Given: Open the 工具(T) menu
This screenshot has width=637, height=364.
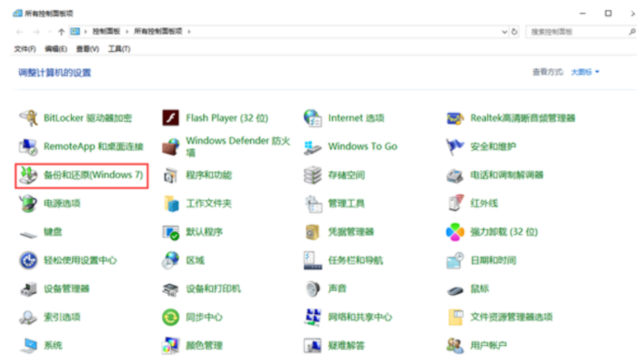Looking at the screenshot, I should point(119,49).
